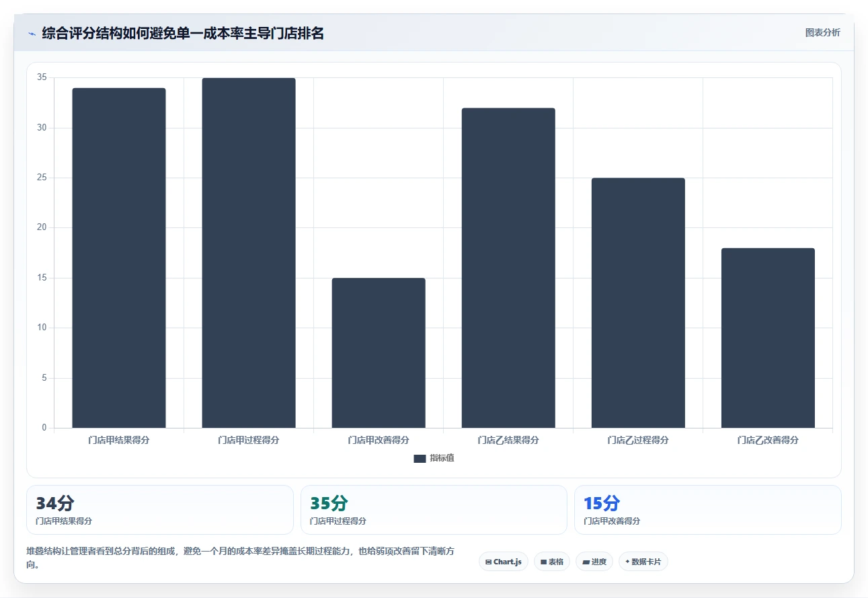Screen dimensions: 868x598
Task: Toggle the 指标值 legend color box
Action: pyautogui.click(x=420, y=458)
